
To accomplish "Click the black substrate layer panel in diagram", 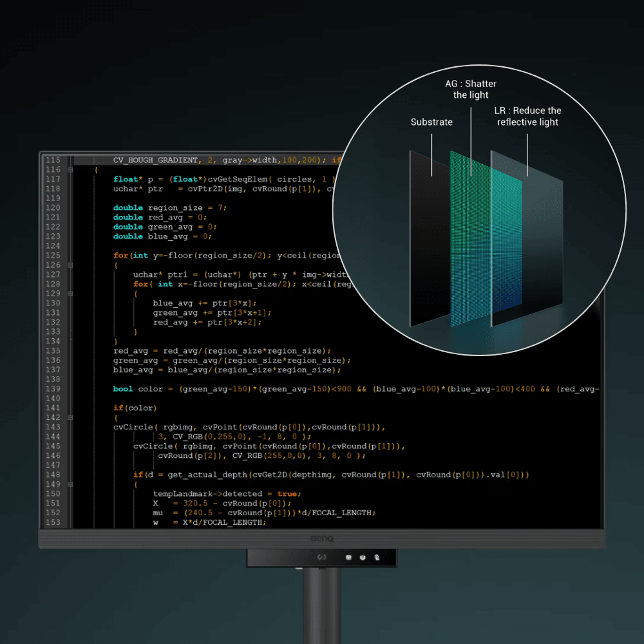I will coord(430,238).
